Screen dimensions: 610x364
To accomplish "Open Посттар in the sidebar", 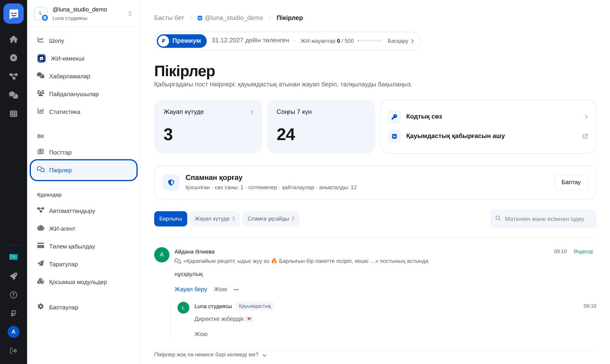I will [x=83, y=152].
